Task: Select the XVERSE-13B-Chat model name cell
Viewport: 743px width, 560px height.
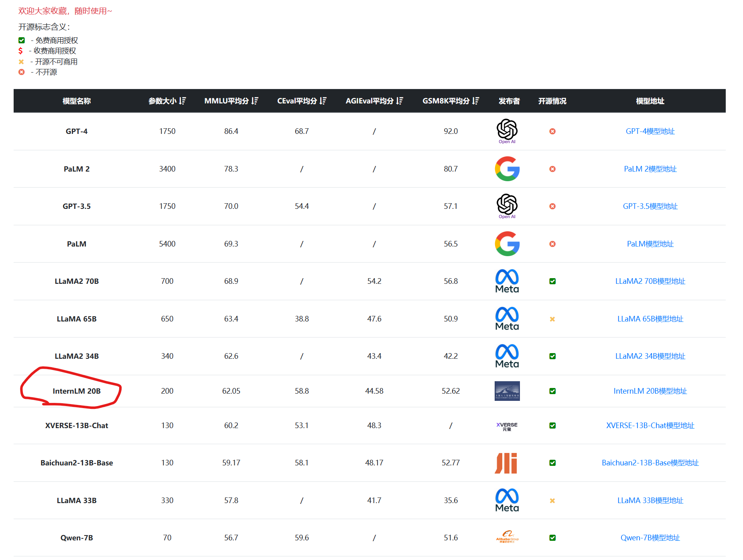Action: click(x=77, y=425)
